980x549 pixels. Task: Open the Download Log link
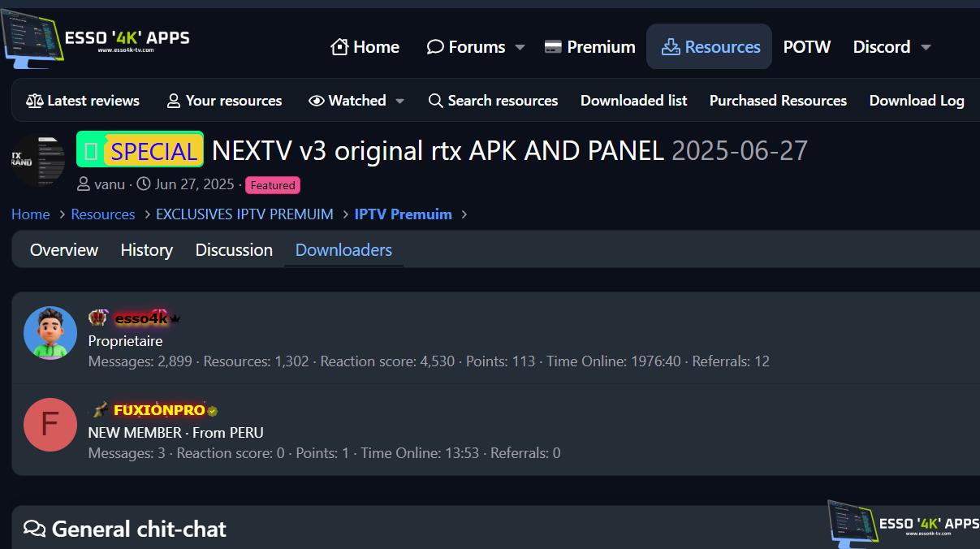(917, 101)
